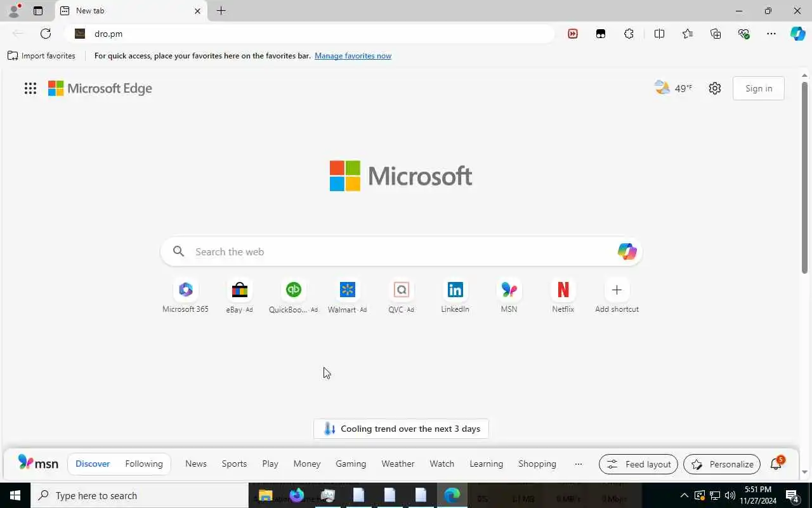The width and height of the screenshot is (812, 508).
Task: Click the Type here to search box
Action: point(140,495)
